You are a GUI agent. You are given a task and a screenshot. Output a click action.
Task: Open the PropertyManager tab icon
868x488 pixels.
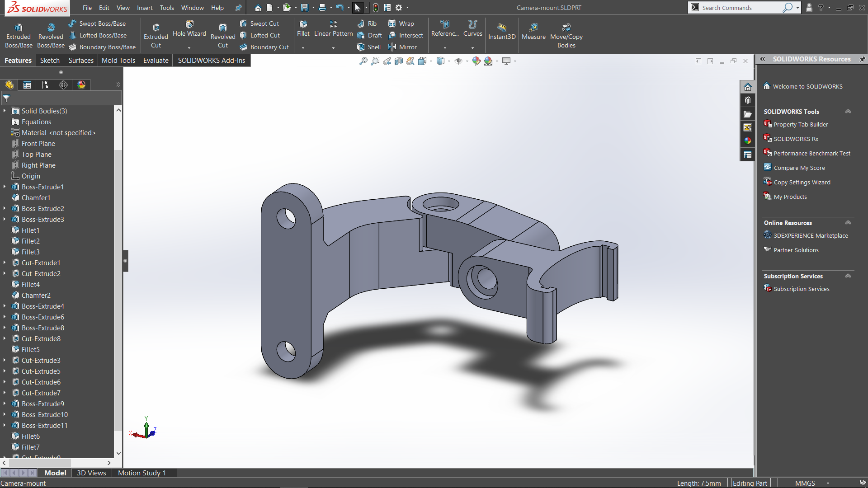coord(27,85)
